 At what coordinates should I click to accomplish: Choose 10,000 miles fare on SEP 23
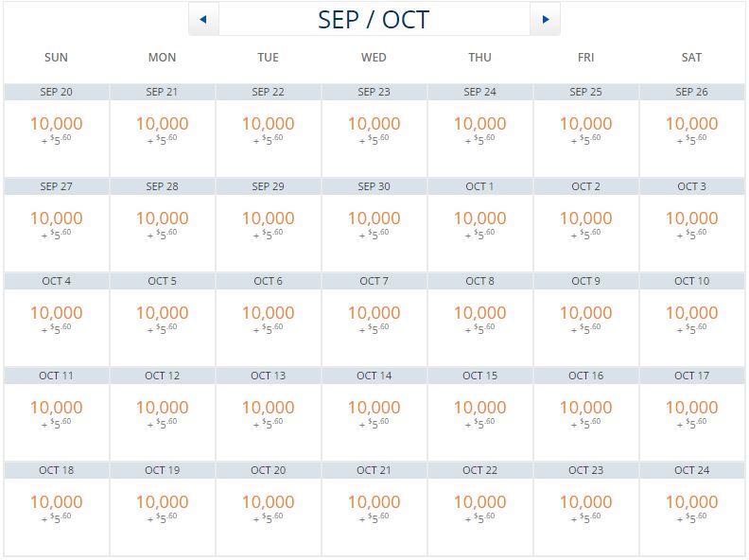(374, 130)
